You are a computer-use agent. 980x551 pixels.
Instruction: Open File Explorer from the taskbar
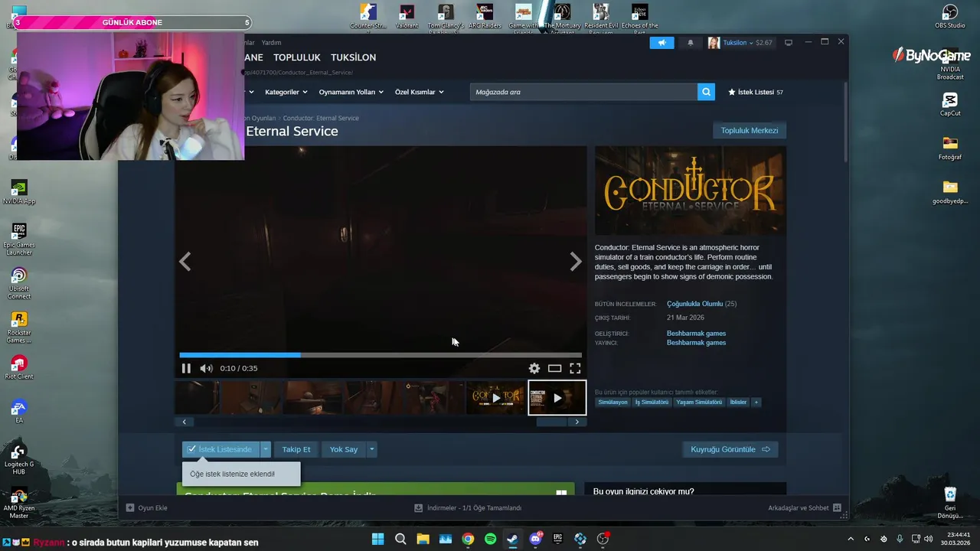[x=423, y=539]
